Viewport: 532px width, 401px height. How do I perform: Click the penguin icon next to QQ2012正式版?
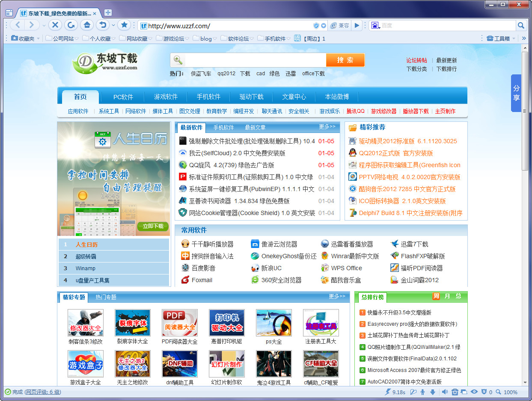click(x=352, y=153)
